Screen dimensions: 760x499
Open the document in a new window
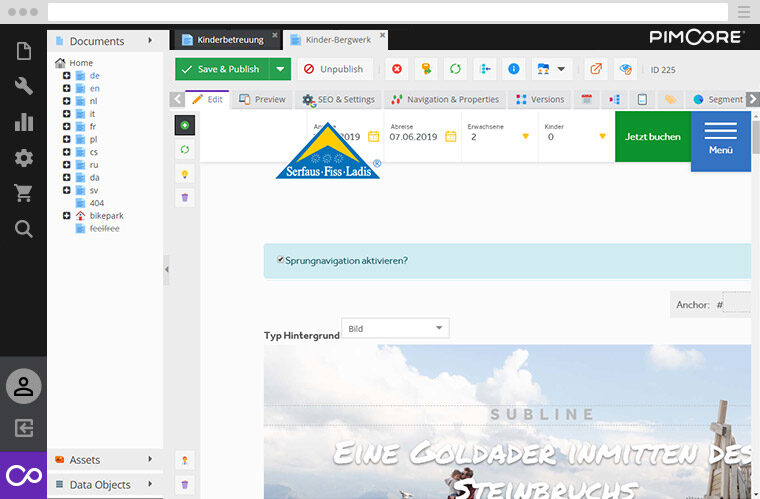596,69
